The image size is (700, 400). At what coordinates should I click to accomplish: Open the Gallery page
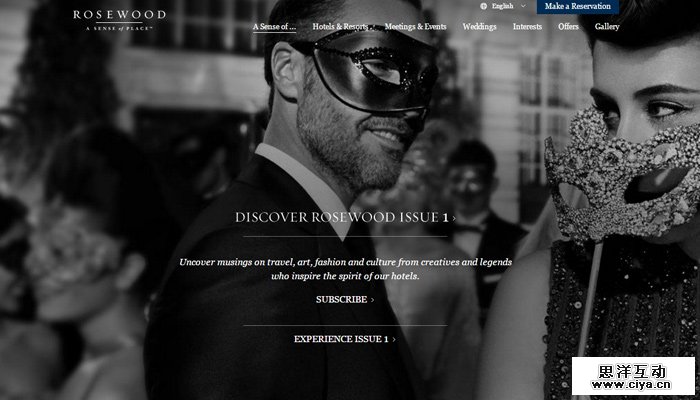(x=607, y=27)
